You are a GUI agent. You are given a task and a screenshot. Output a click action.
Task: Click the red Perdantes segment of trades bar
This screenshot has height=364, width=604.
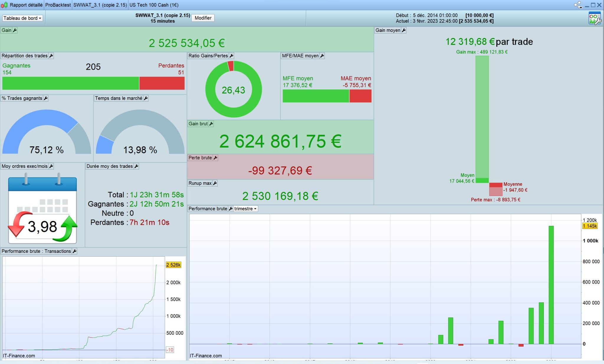pos(162,83)
